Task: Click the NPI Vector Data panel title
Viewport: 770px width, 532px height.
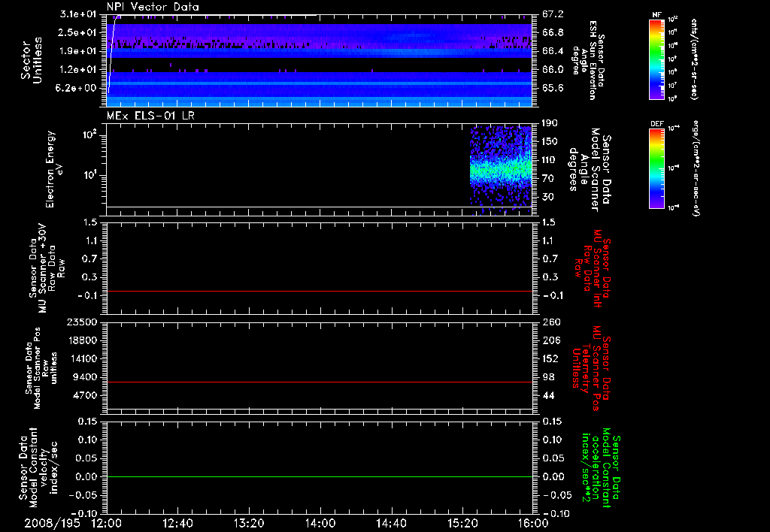Action: point(153,7)
